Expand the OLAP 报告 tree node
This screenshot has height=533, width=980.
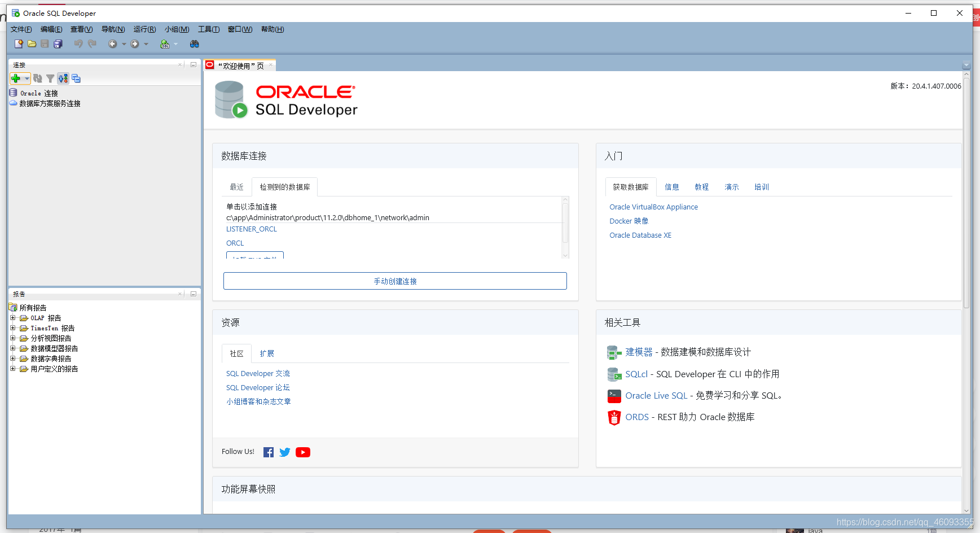(12, 318)
